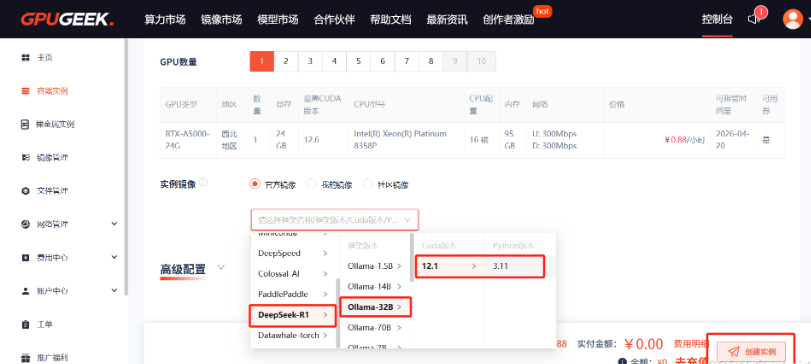
Task: Click the GPUGEEK logo
Action: point(67,20)
